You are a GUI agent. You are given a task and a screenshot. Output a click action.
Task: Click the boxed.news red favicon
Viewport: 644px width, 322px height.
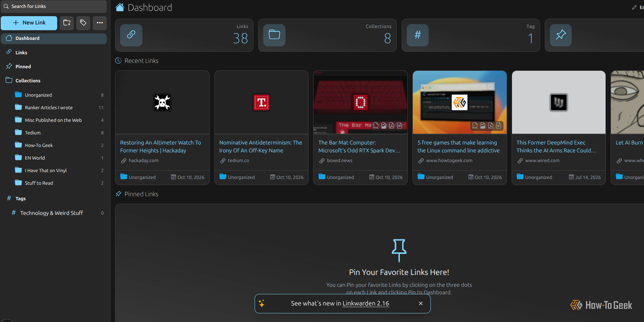click(360, 102)
